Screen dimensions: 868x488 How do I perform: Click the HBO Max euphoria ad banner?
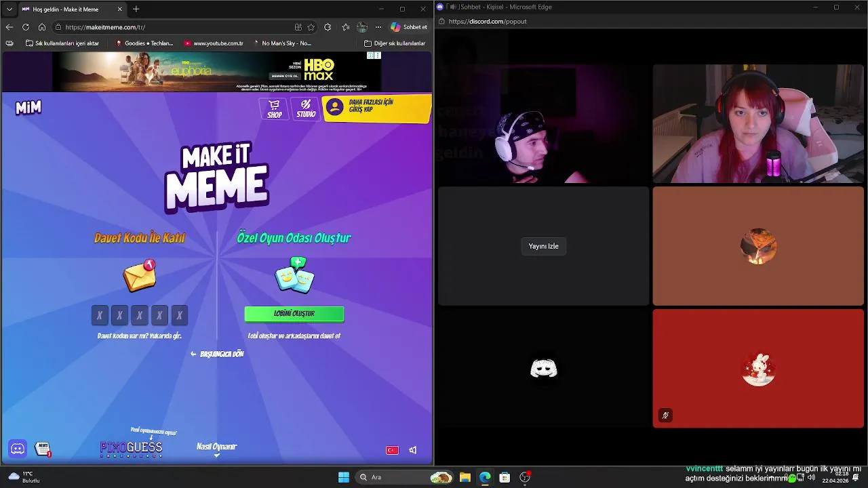(216, 71)
